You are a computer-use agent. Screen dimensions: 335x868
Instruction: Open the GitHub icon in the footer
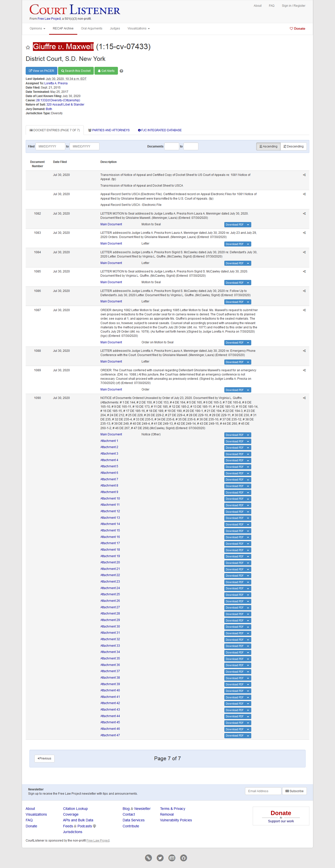tap(183, 858)
